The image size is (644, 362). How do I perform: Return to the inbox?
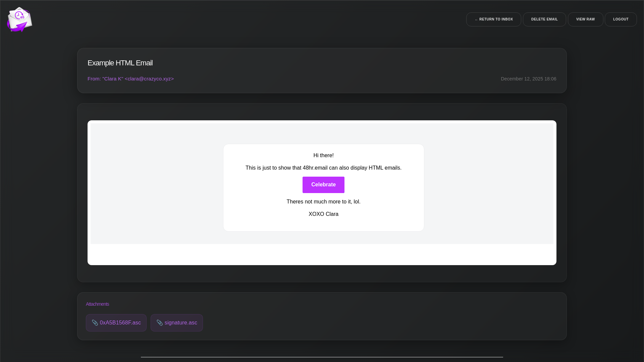click(493, 19)
